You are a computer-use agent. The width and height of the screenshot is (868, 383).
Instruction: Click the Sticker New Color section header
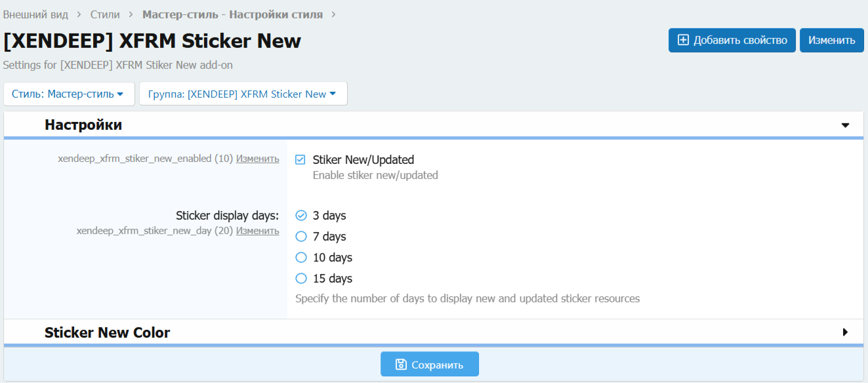click(108, 333)
